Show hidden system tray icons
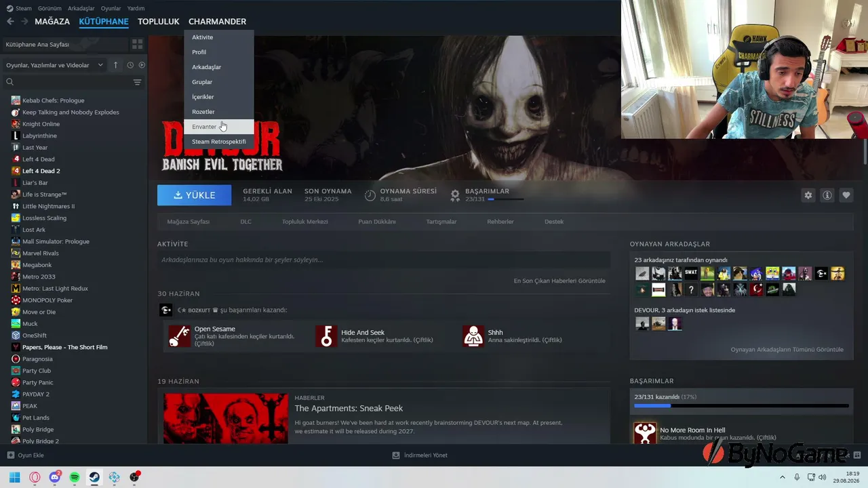 click(x=783, y=477)
